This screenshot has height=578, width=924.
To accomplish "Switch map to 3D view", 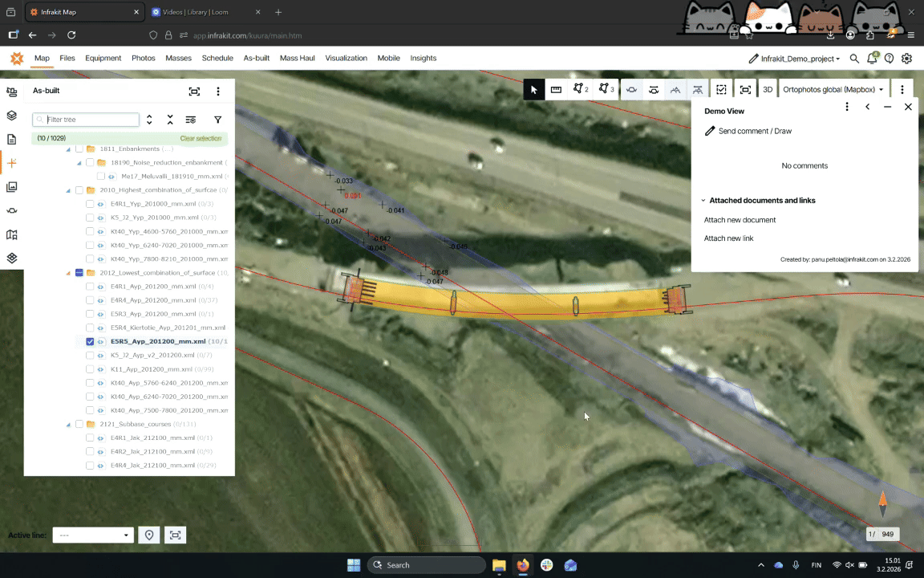I will click(x=768, y=90).
